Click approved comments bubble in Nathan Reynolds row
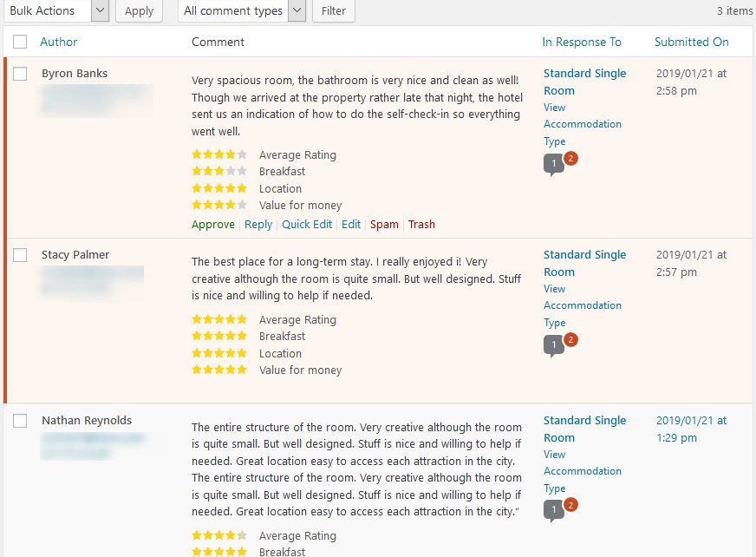 553,511
